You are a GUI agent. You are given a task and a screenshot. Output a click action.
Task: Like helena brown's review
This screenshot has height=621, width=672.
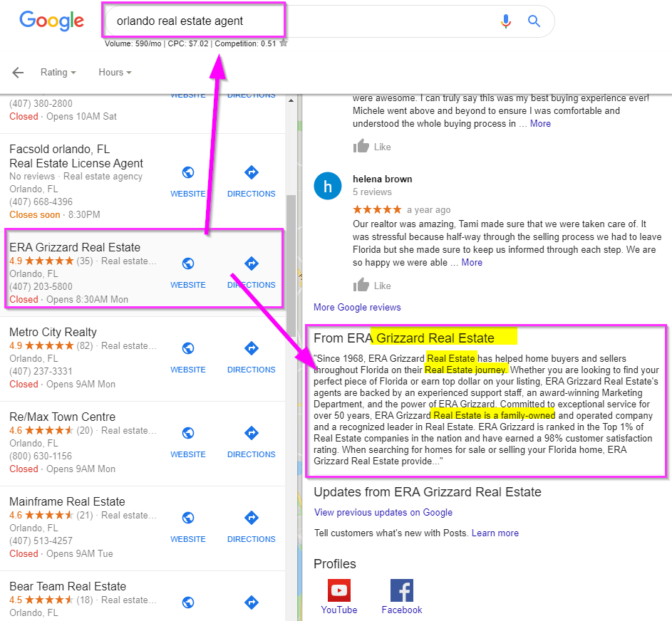[372, 286]
